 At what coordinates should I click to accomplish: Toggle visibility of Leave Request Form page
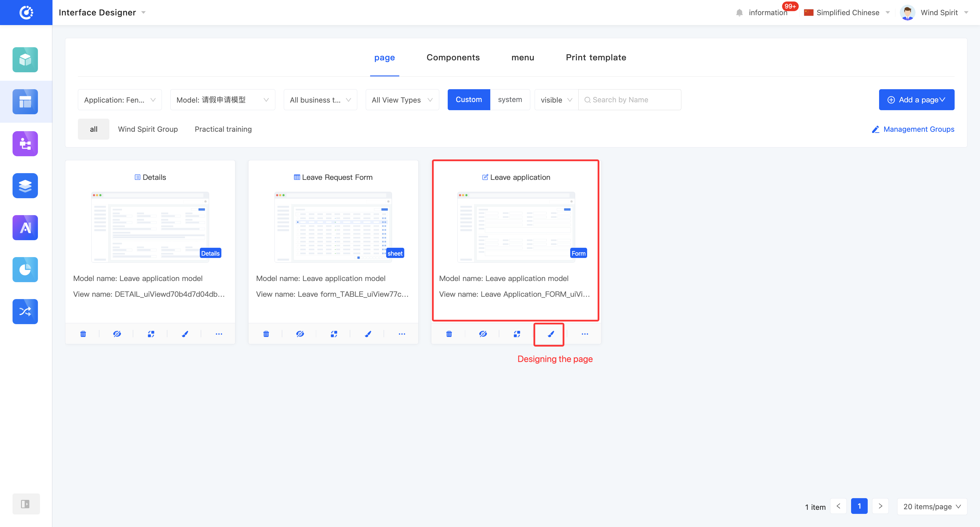[x=300, y=334]
